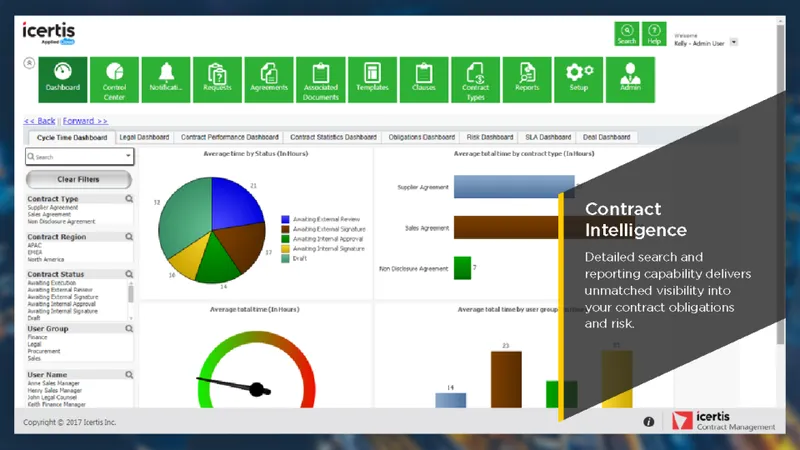Select Supplier Agreement in Contract Type filter
Screen dimensions: 800x450
53,208
